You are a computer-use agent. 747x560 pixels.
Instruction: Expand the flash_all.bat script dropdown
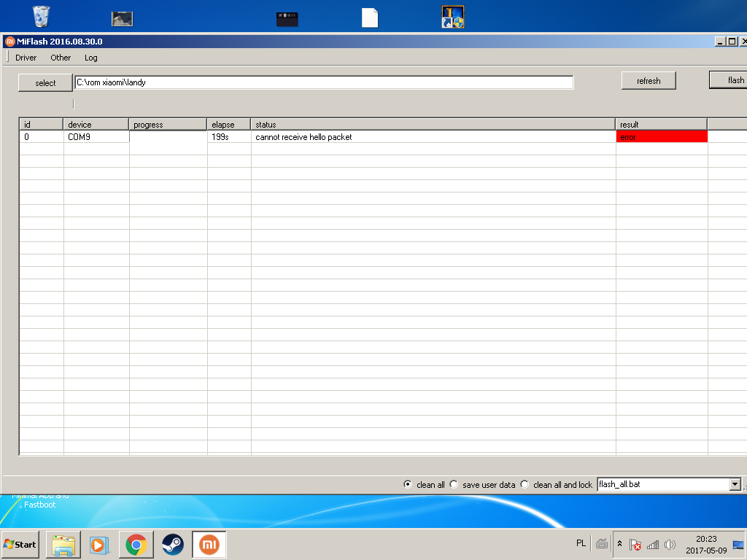(735, 484)
